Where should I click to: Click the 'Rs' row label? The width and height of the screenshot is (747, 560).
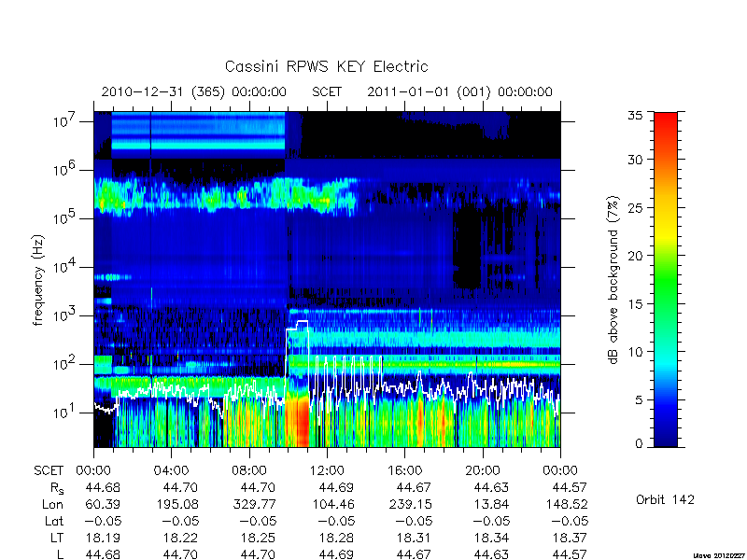[x=57, y=488]
